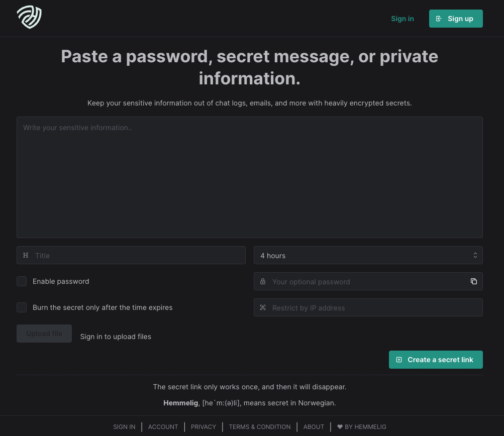Viewport: 504px width, 436px height.
Task: Click the copy icon beside the optional password
Action: pyautogui.click(x=473, y=281)
